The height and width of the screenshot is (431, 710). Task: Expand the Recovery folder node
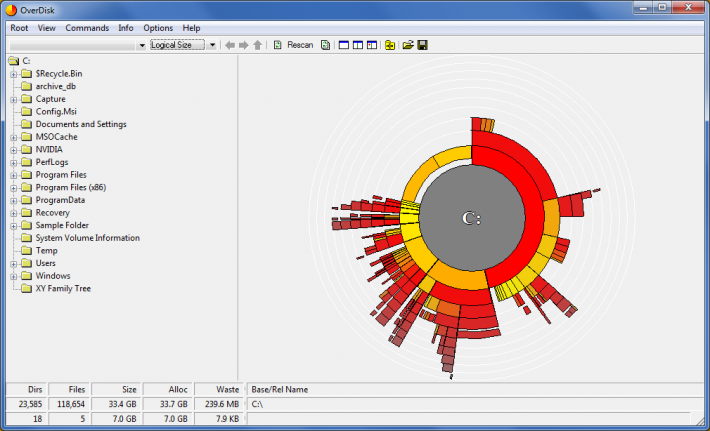(14, 213)
